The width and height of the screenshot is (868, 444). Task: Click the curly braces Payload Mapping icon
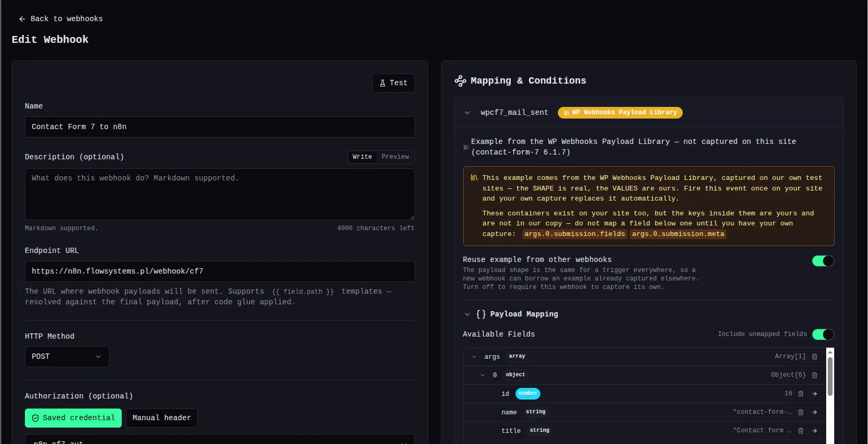[481, 314]
